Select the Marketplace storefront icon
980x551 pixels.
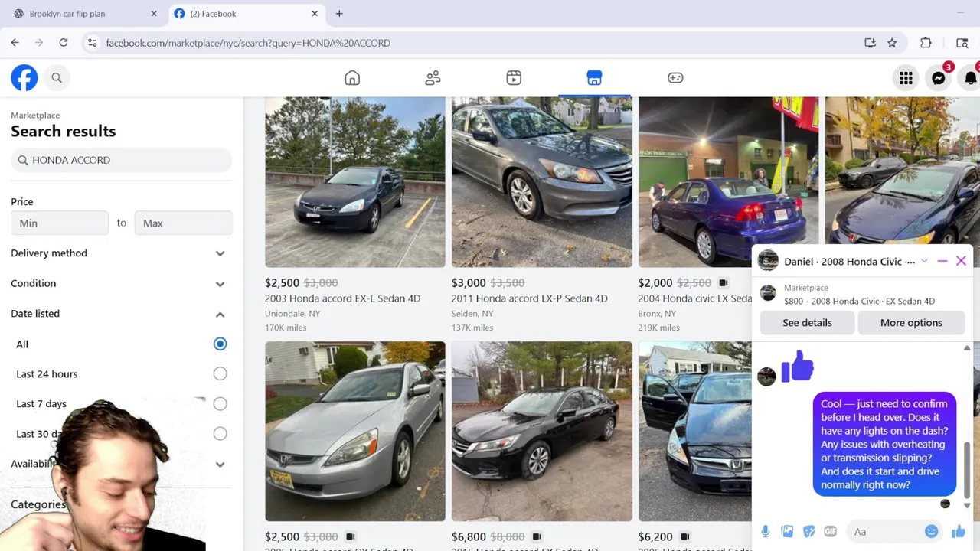point(594,77)
